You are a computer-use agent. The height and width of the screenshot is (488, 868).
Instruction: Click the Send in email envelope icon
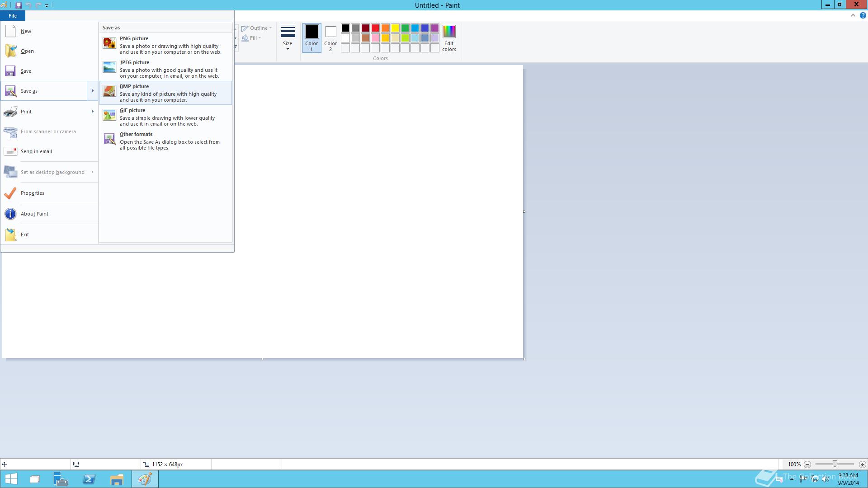(10, 151)
